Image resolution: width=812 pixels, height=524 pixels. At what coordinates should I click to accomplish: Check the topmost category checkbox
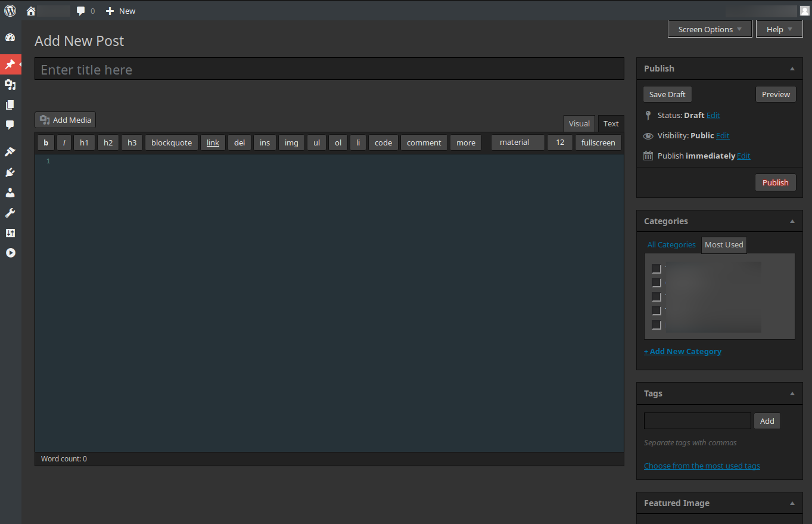tap(657, 268)
